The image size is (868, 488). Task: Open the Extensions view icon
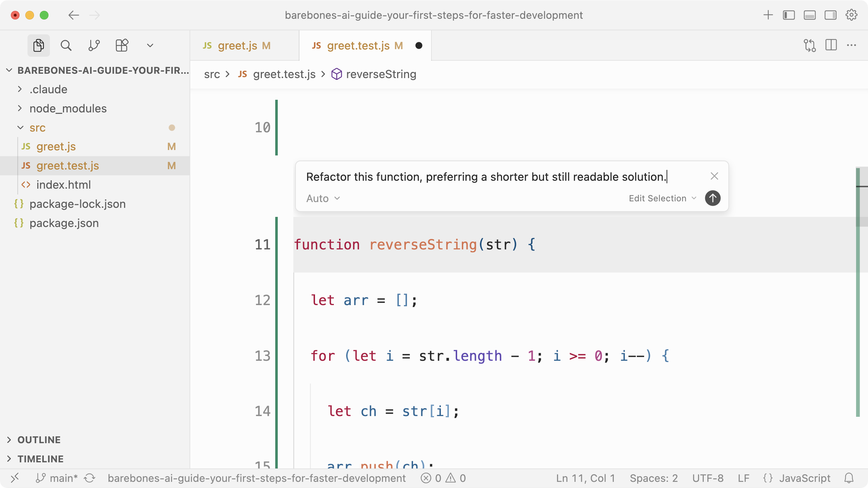click(x=122, y=46)
